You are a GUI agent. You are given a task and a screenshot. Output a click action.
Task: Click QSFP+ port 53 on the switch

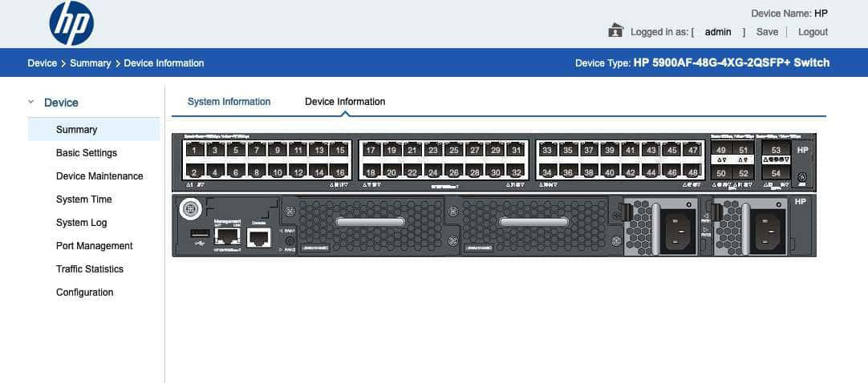[776, 151]
